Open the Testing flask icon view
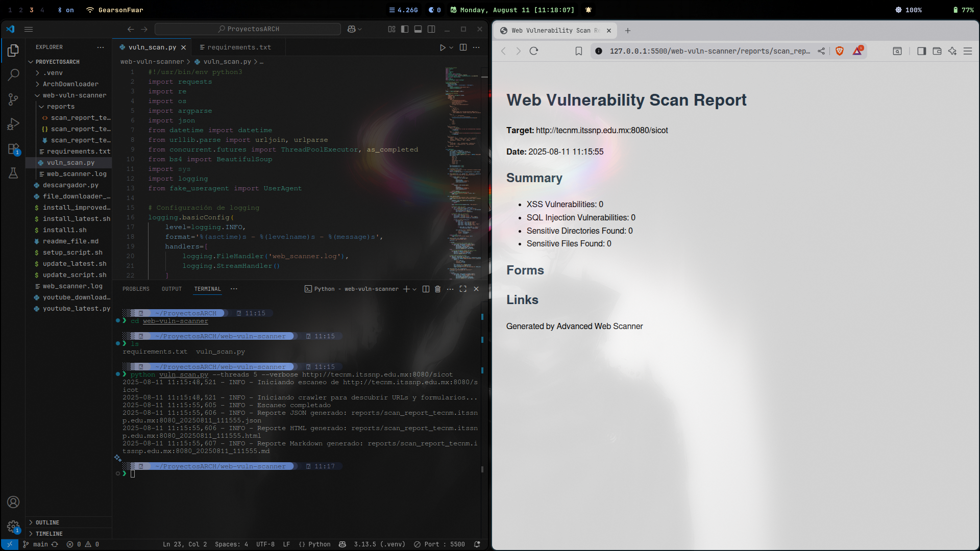980x551 pixels. [x=13, y=173]
